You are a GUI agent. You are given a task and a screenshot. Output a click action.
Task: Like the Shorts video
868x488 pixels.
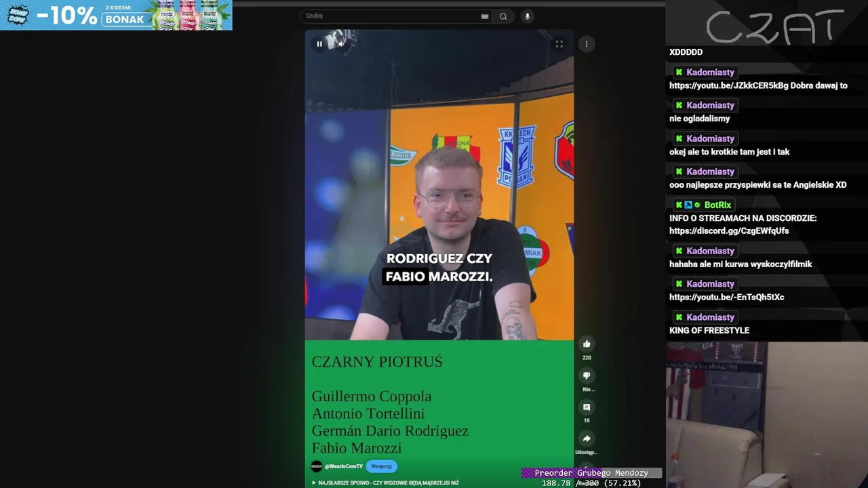point(587,344)
